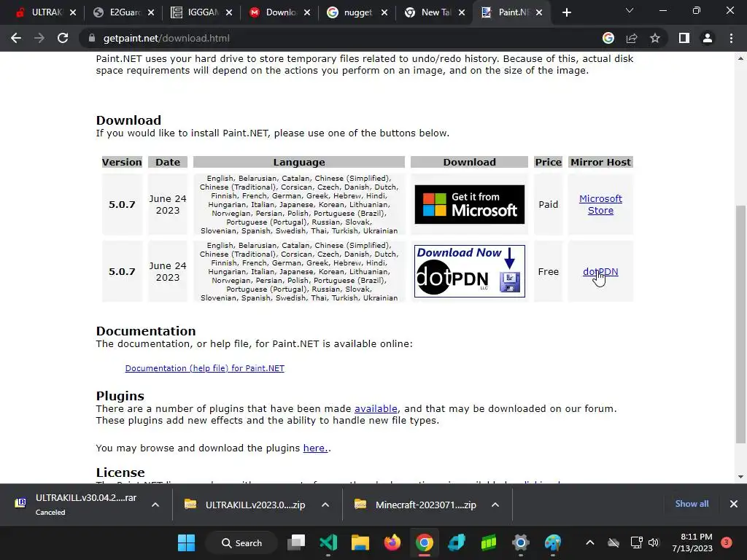Switch to the ULTRAKILL tab
The image size is (747, 560).
[40, 12]
